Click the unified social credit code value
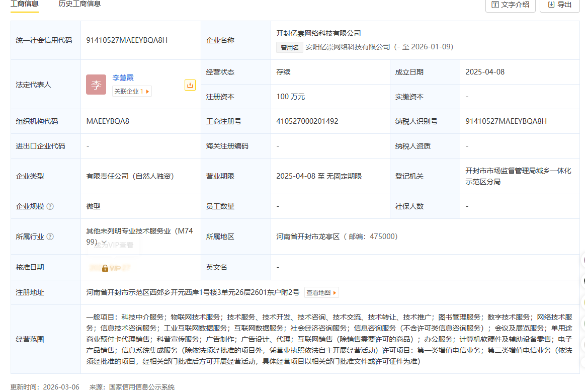The image size is (585, 392). point(127,40)
